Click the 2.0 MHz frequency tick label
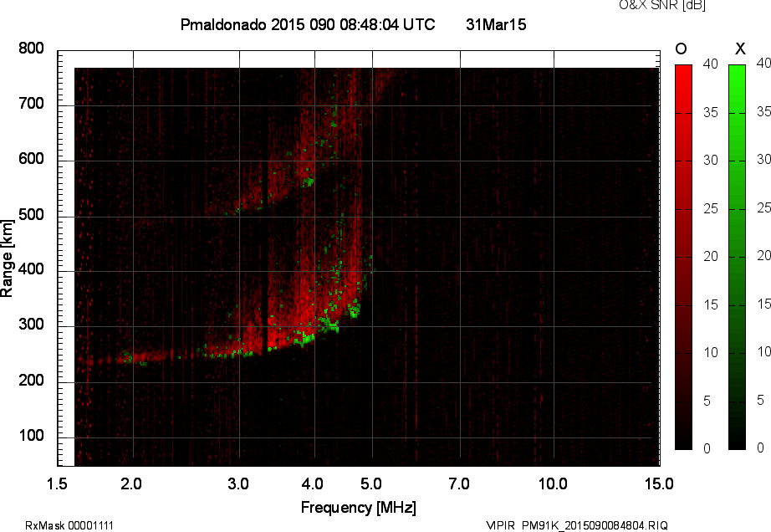Screen dimensions: 771x532 pos(131,483)
